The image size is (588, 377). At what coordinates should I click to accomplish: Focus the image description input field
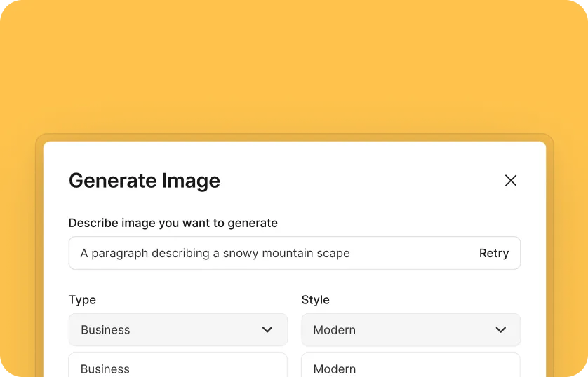coord(267,253)
